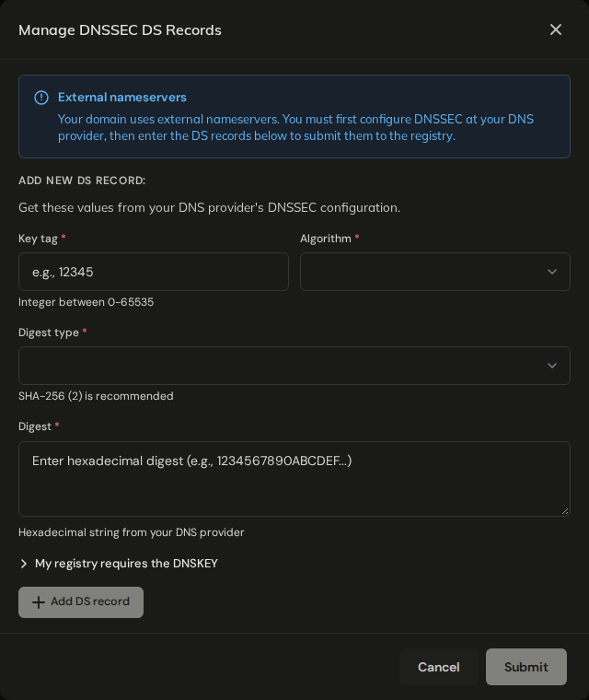The height and width of the screenshot is (700, 589).
Task: Click 'Hexadecimal string from your DNS provider' text
Action: [x=132, y=532]
